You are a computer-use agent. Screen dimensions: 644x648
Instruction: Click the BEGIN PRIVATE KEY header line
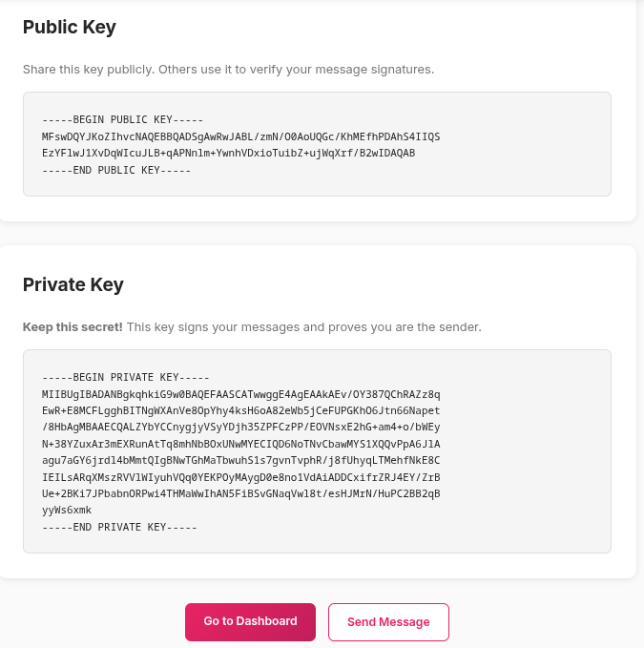point(125,377)
